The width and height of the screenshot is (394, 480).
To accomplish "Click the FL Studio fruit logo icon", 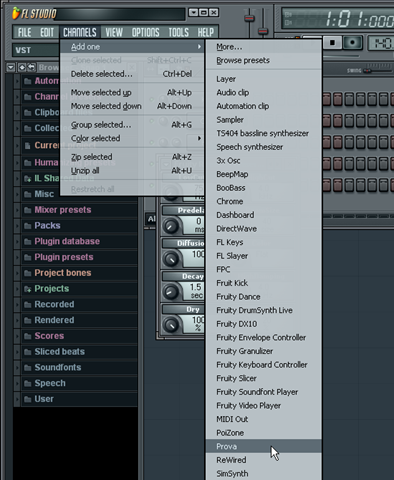I will click(x=16, y=13).
